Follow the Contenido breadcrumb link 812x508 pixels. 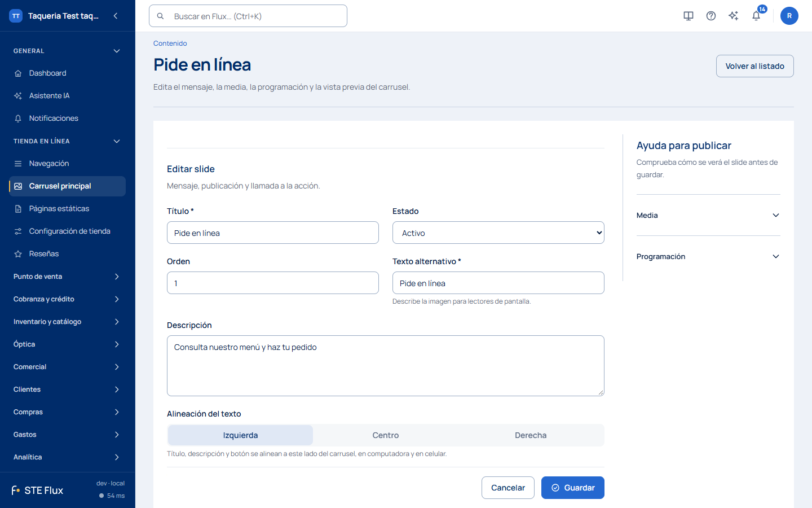click(x=170, y=43)
